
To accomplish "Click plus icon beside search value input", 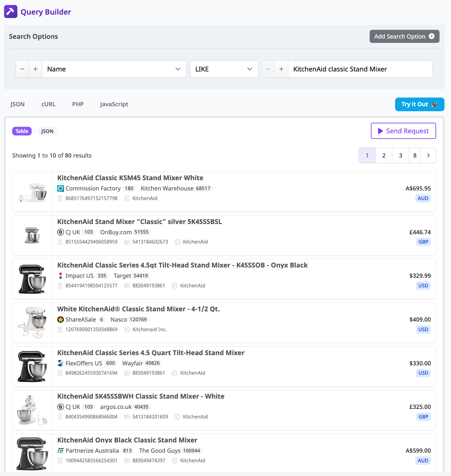I will 281,69.
